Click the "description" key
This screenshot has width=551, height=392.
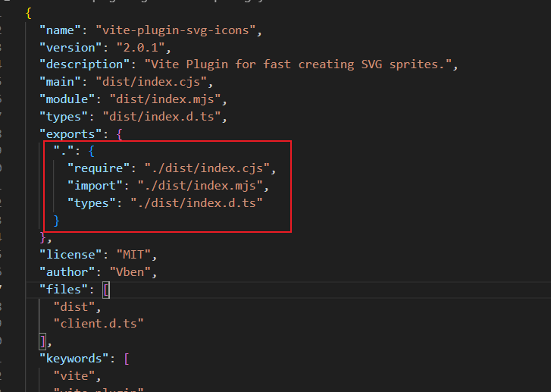point(85,64)
